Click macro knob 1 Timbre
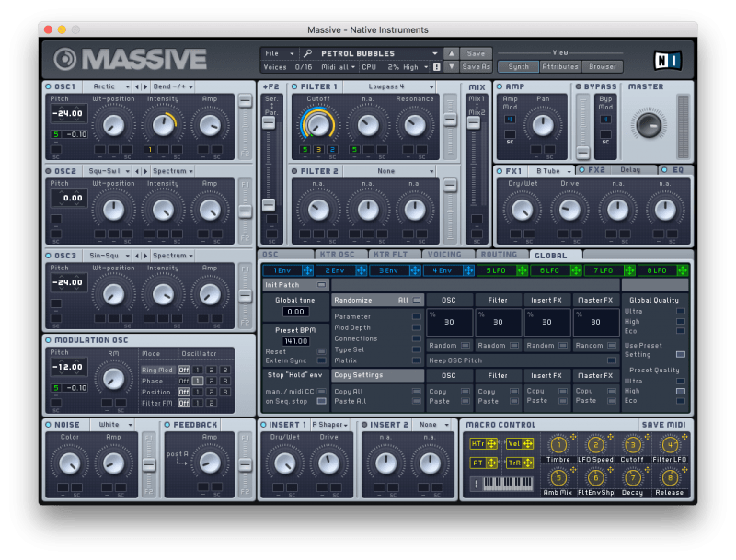 coord(558,444)
